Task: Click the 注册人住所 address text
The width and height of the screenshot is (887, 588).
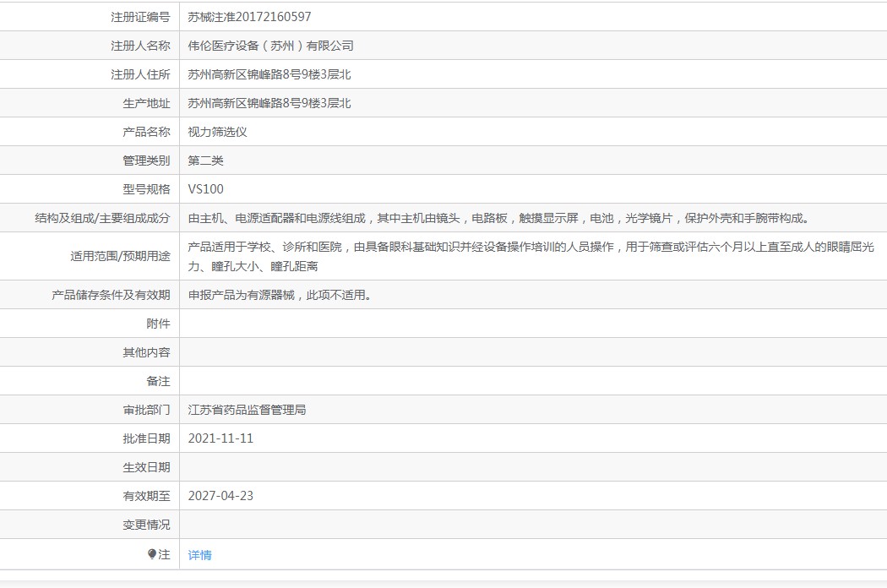Action: (x=269, y=74)
